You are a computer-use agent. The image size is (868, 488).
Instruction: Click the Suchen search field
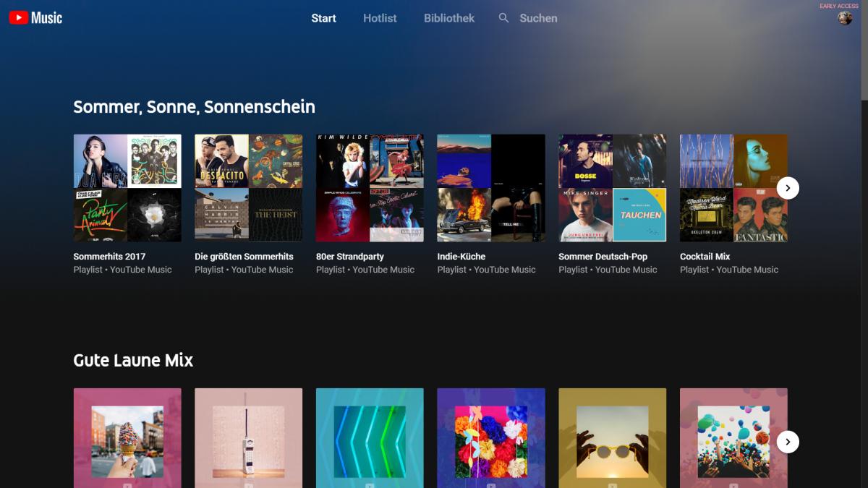tap(538, 18)
